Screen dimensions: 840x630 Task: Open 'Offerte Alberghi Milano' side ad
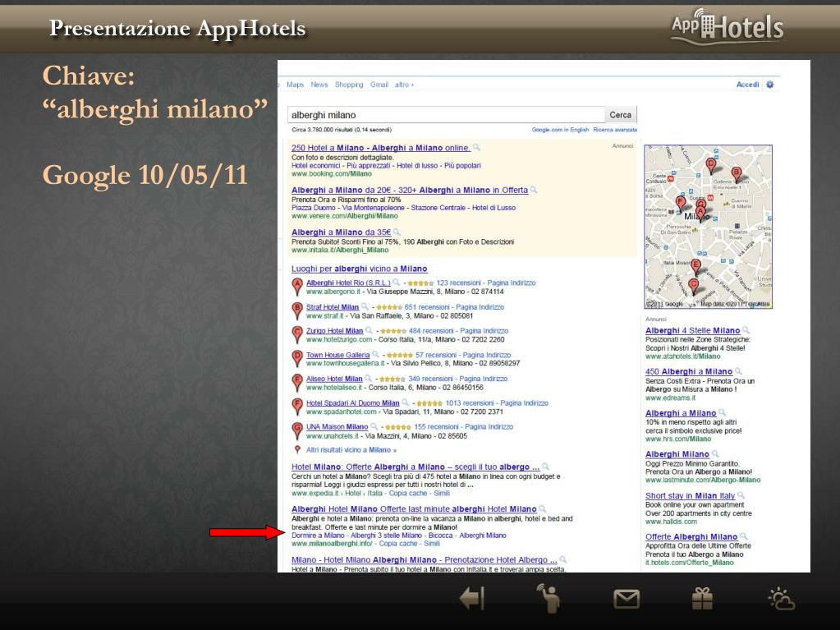pos(691,537)
